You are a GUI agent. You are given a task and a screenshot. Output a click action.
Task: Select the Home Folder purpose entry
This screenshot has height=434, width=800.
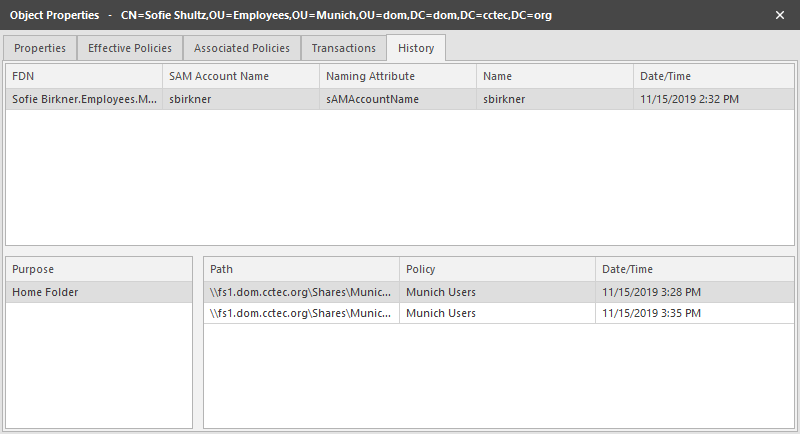98,292
